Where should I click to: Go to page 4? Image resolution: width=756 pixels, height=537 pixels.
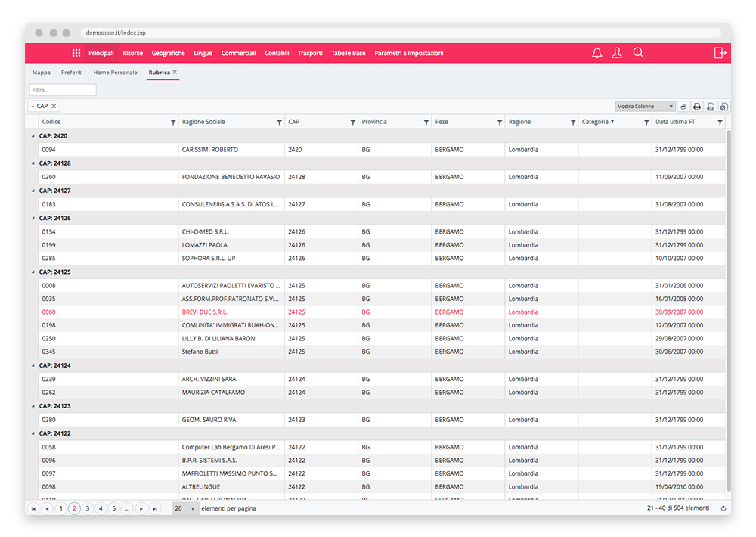(x=101, y=508)
